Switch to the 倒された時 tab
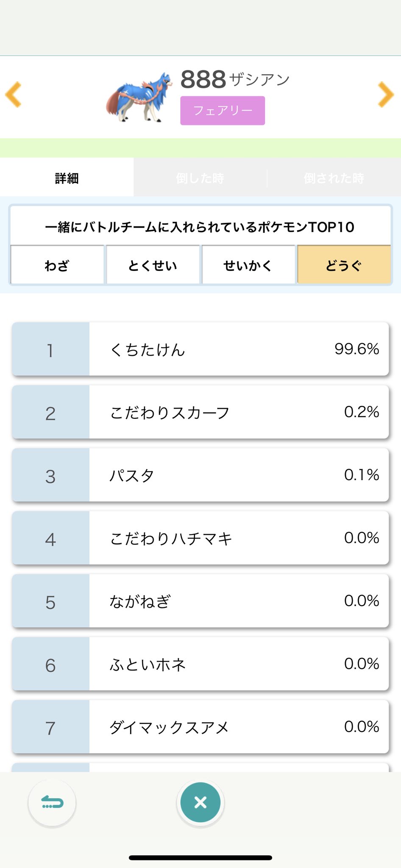The image size is (401, 868). tap(334, 178)
